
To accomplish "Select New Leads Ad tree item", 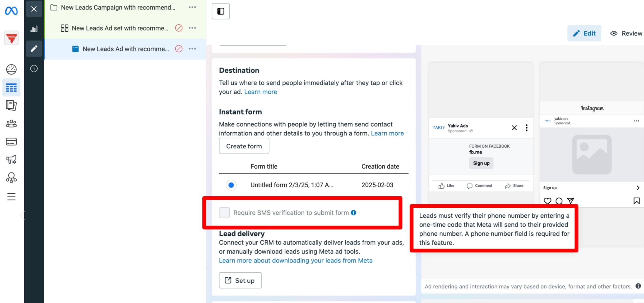I will point(126,49).
